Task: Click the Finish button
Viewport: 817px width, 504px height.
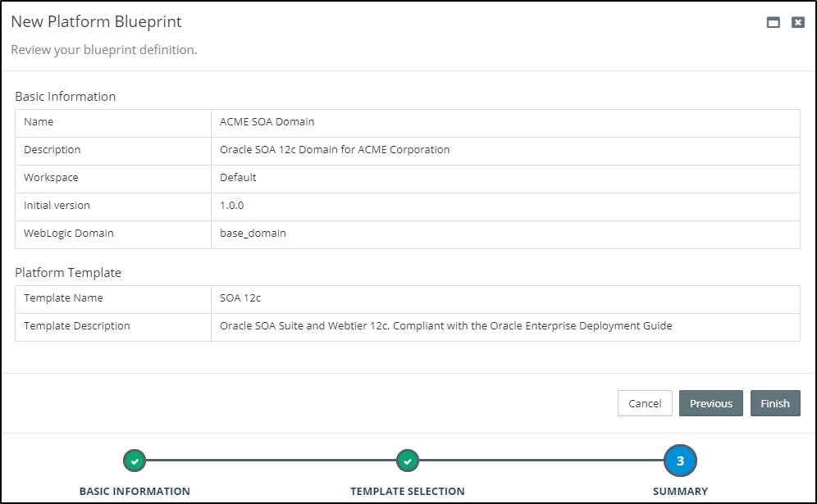Action: point(774,403)
